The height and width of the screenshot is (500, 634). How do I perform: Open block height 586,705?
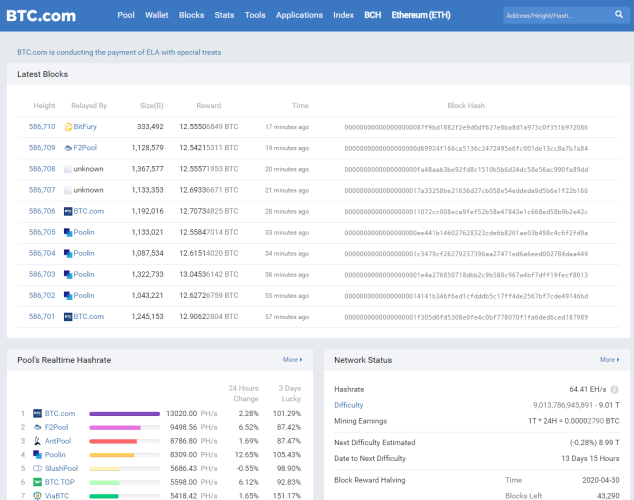42,232
